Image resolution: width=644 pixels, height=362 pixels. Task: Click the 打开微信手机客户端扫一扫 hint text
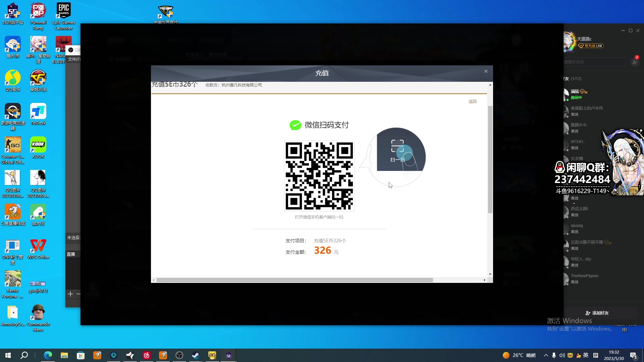(319, 217)
